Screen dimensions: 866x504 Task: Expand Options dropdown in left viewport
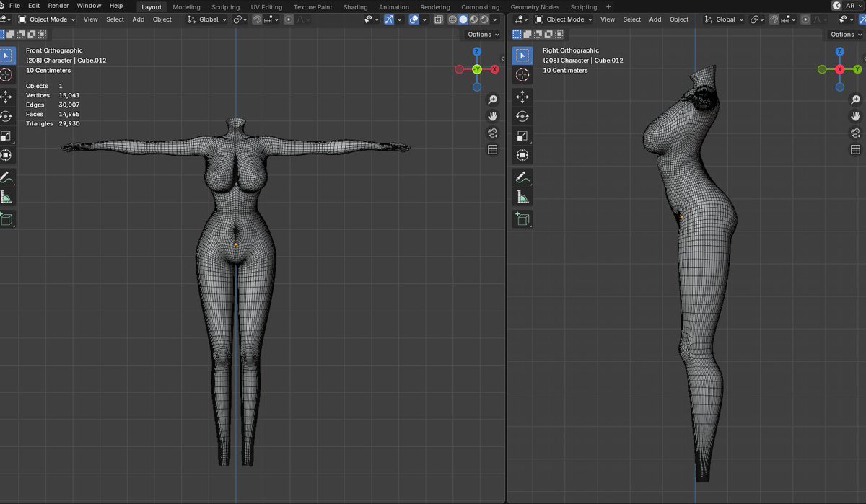click(483, 35)
